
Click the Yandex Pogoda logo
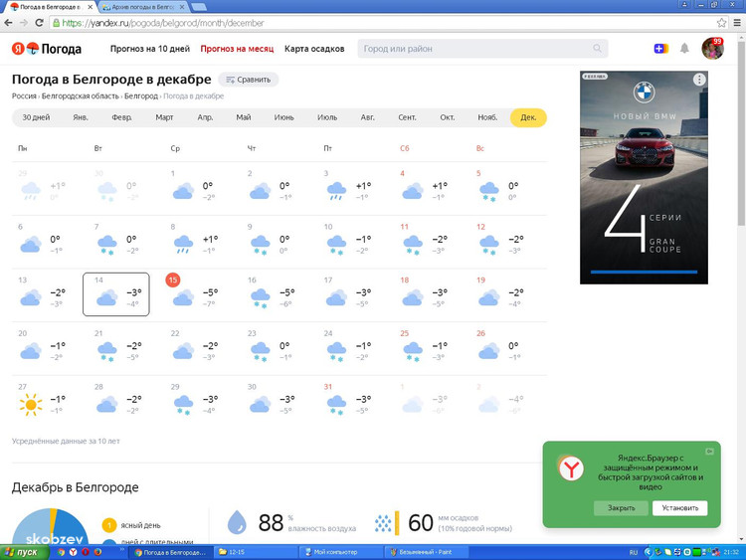tap(47, 48)
